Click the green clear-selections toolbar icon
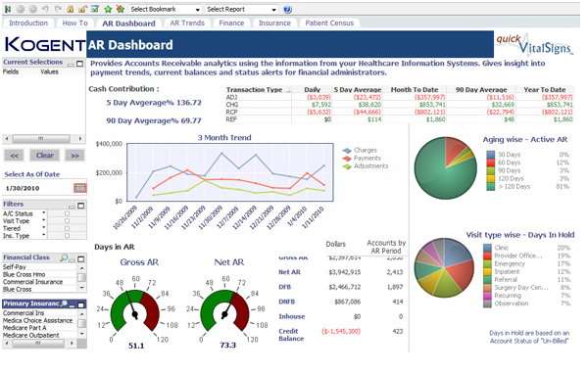This screenshot has width=588, height=373. click(x=8, y=9)
